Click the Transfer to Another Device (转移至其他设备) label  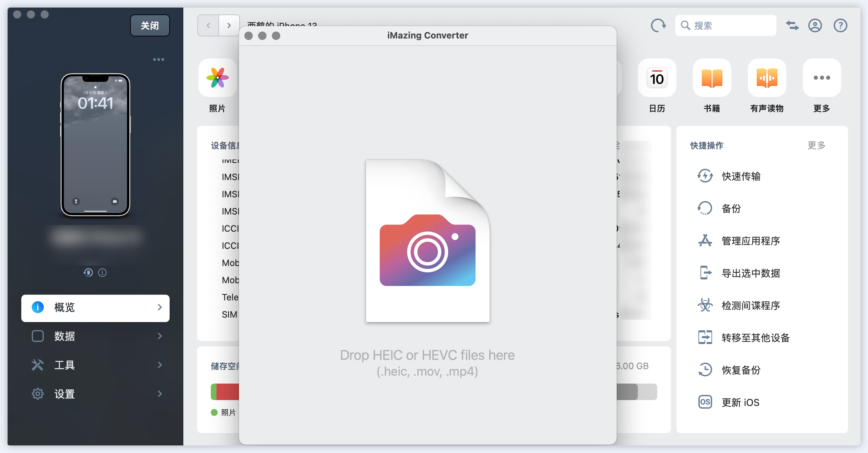click(x=756, y=338)
